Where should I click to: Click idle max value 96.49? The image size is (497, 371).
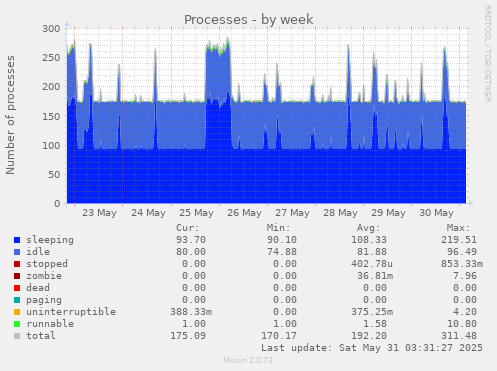tap(462, 252)
